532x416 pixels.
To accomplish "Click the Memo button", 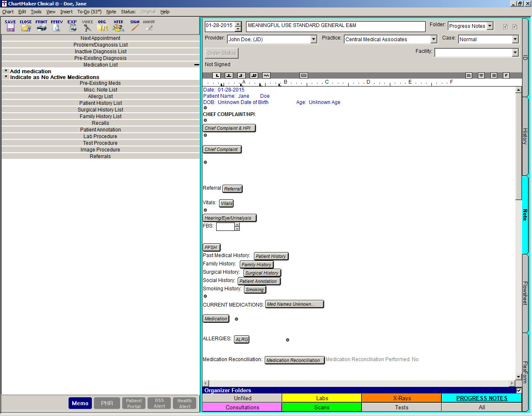I will tap(80, 403).
